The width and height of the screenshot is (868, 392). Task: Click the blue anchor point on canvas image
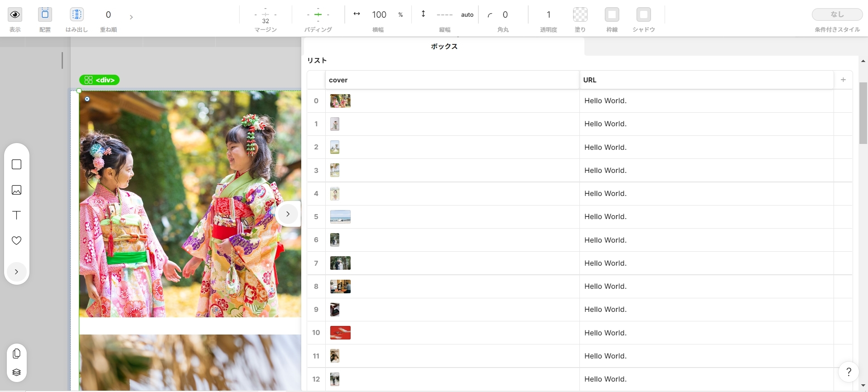(x=87, y=99)
